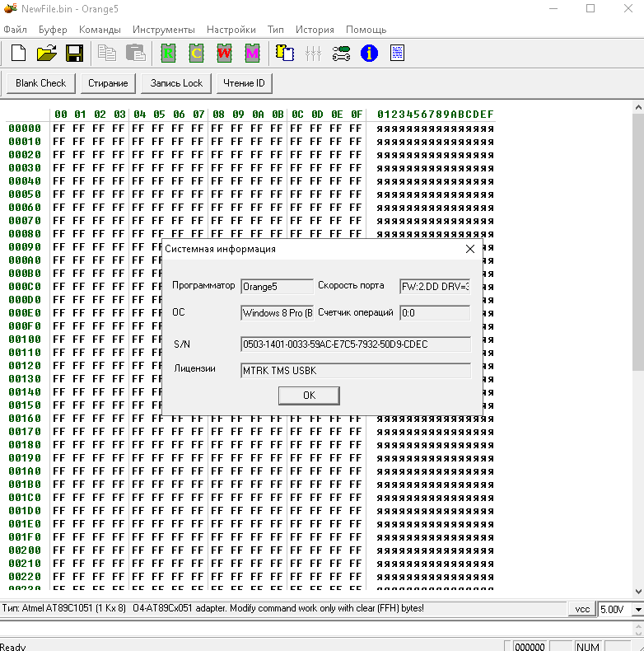Click the Blank Check button
The image size is (644, 651).
(41, 83)
